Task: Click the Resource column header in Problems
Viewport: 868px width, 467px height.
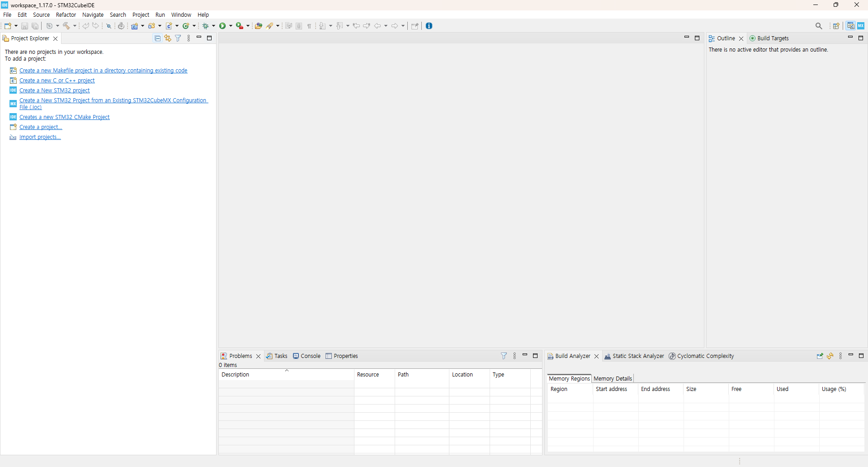Action: point(374,375)
